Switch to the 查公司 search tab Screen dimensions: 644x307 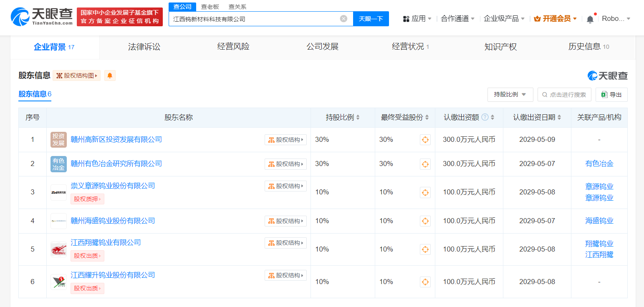(x=182, y=7)
